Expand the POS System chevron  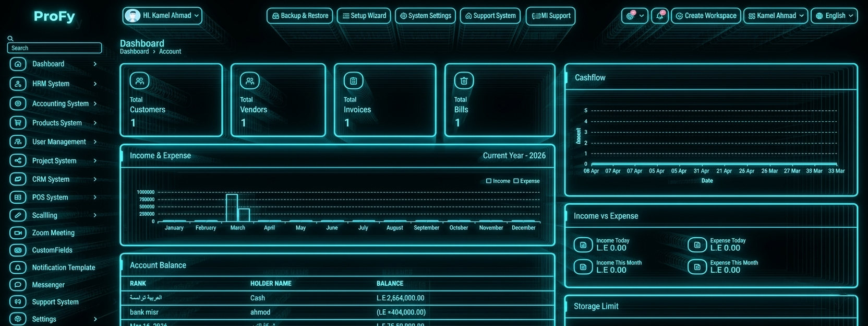click(x=95, y=197)
